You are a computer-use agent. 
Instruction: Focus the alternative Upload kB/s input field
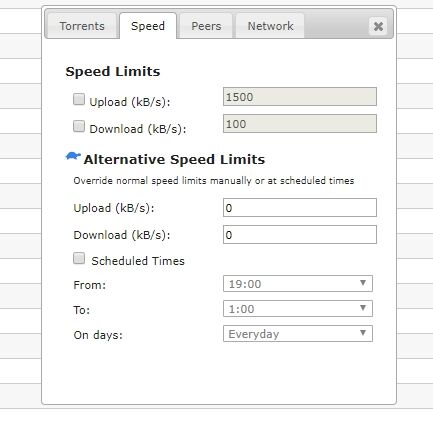300,208
